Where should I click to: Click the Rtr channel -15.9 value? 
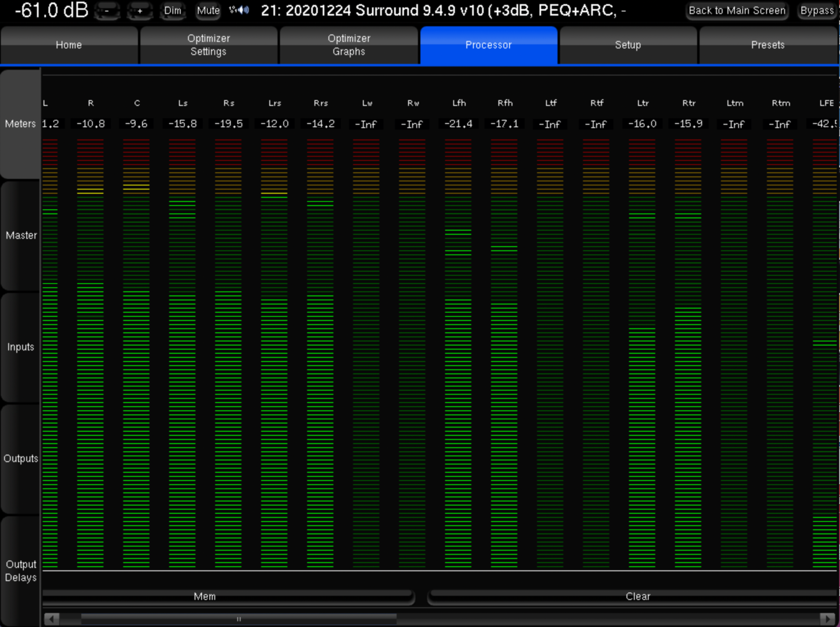(688, 124)
